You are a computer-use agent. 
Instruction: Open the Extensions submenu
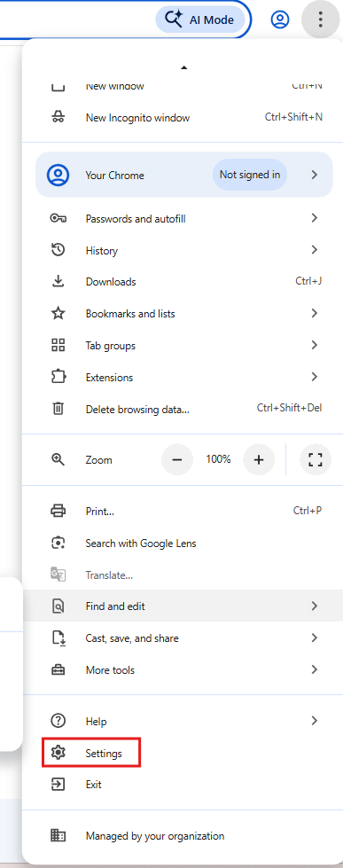(x=183, y=378)
